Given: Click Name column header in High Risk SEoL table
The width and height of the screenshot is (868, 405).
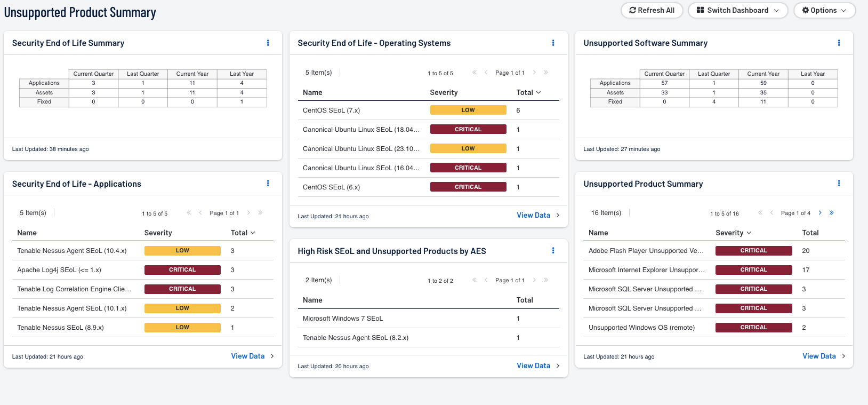Looking at the screenshot, I should pyautogui.click(x=312, y=300).
